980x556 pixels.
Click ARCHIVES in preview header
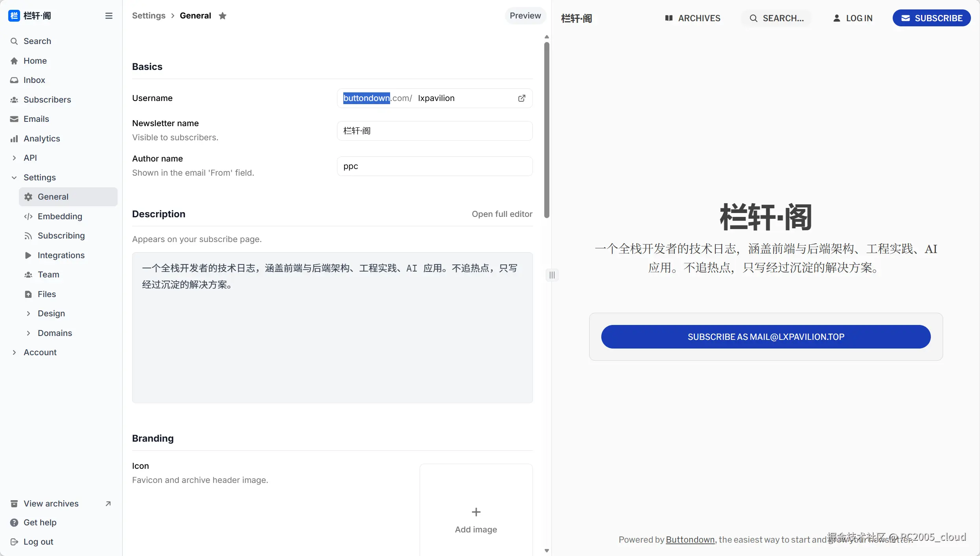[x=693, y=18]
